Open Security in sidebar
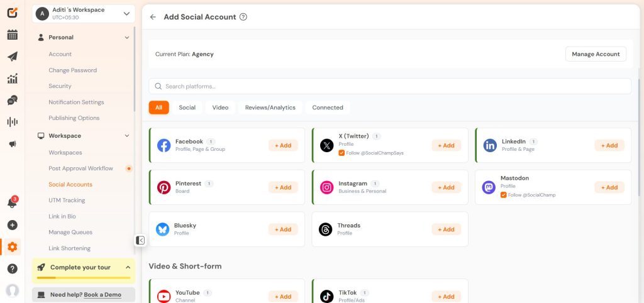This screenshot has height=303, width=644. coord(60,86)
